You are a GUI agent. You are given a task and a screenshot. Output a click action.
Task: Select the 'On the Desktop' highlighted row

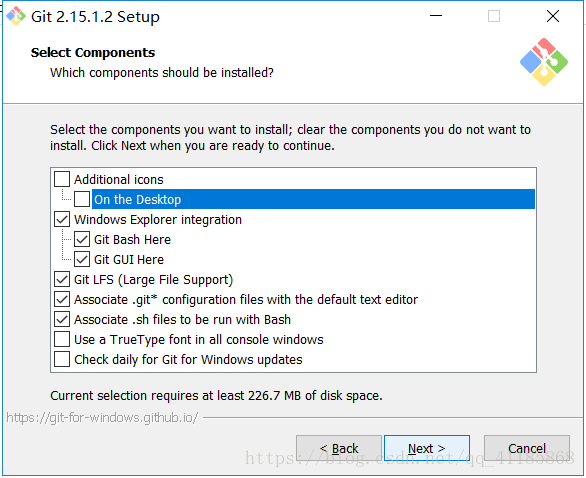point(314,199)
